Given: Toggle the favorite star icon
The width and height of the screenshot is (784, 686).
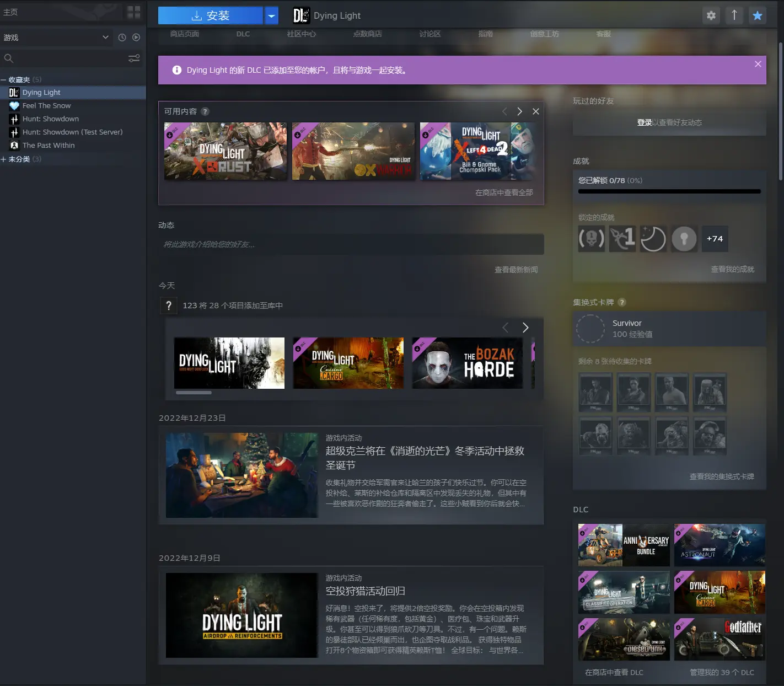Looking at the screenshot, I should pyautogui.click(x=758, y=15).
